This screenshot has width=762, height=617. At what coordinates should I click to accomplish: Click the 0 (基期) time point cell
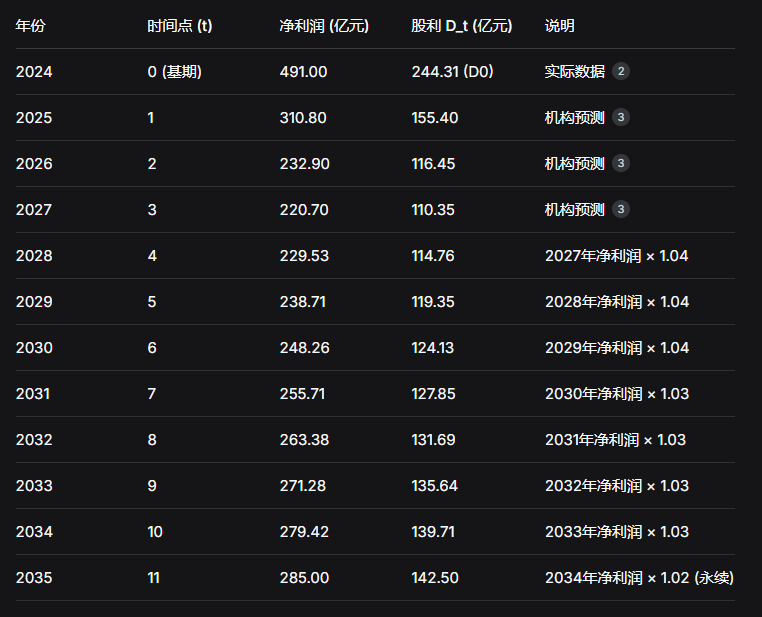click(x=175, y=71)
